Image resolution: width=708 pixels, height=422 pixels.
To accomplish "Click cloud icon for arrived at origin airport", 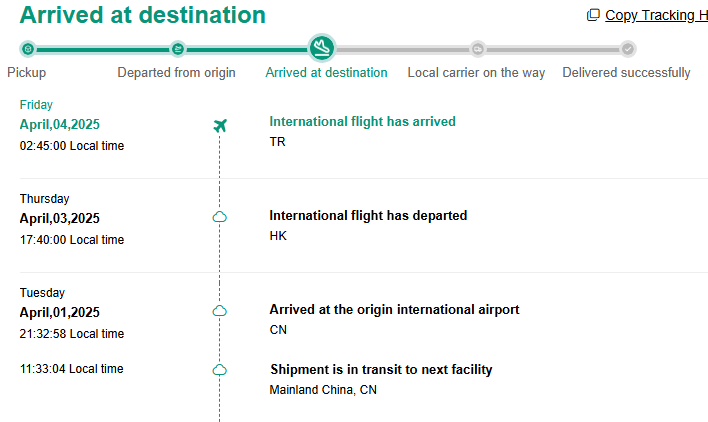I will [220, 311].
